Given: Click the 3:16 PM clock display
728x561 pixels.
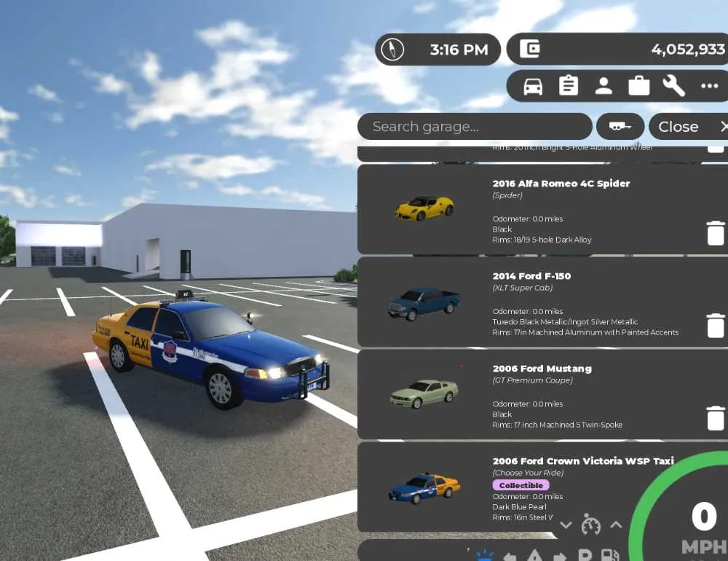Looking at the screenshot, I should (459, 50).
